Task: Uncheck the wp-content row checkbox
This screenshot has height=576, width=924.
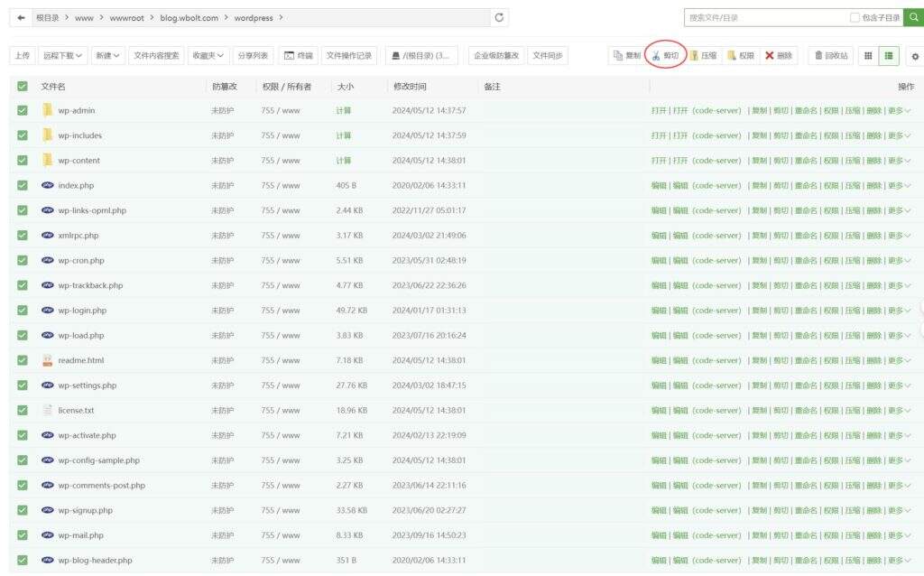Action: [23, 160]
